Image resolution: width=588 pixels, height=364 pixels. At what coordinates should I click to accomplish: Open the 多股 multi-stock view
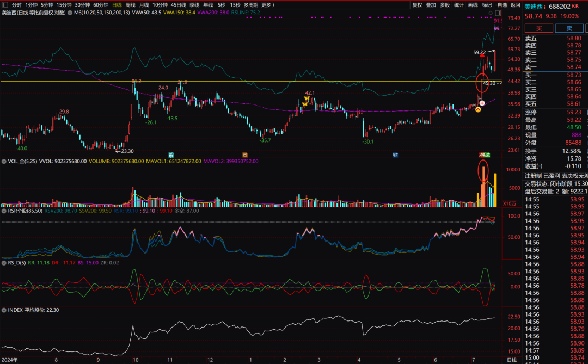(445, 5)
